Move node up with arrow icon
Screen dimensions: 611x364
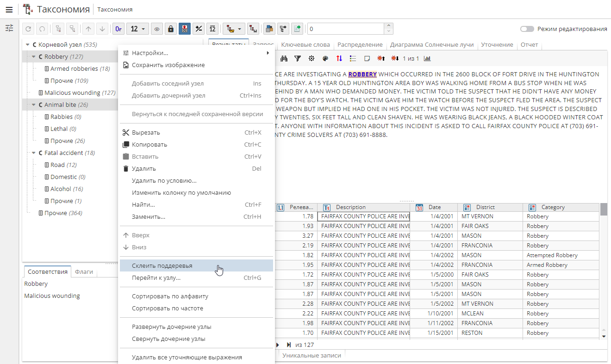[88, 29]
